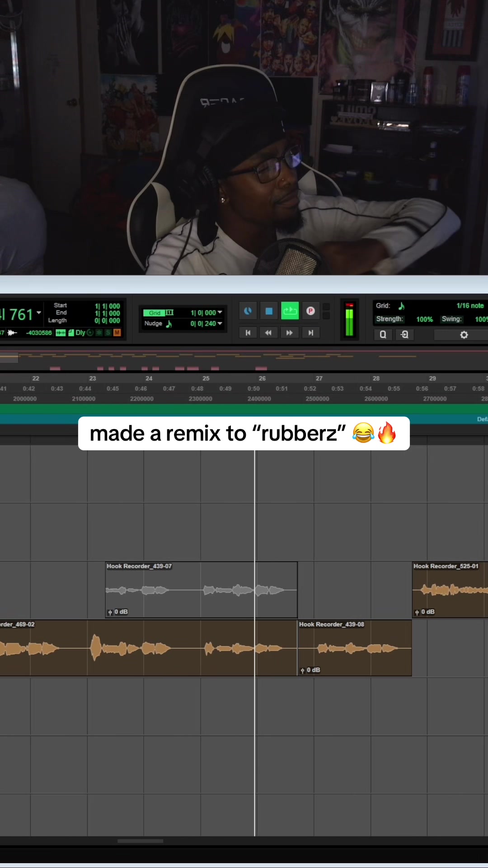This screenshot has width=488, height=868.
Task: Click the universe overview highlighted region
Action: 9,358
